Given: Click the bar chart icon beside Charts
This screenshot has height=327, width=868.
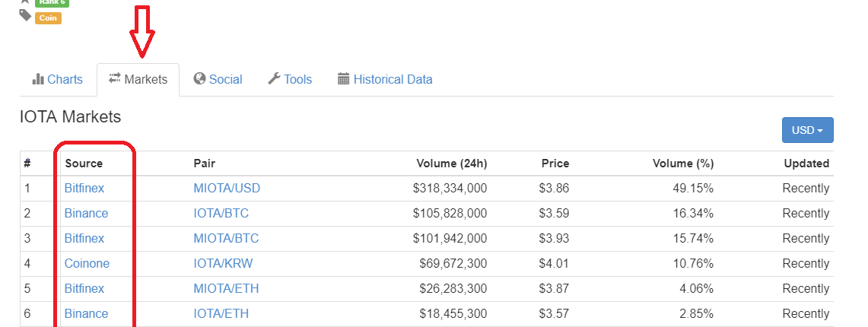Looking at the screenshot, I should 38,79.
